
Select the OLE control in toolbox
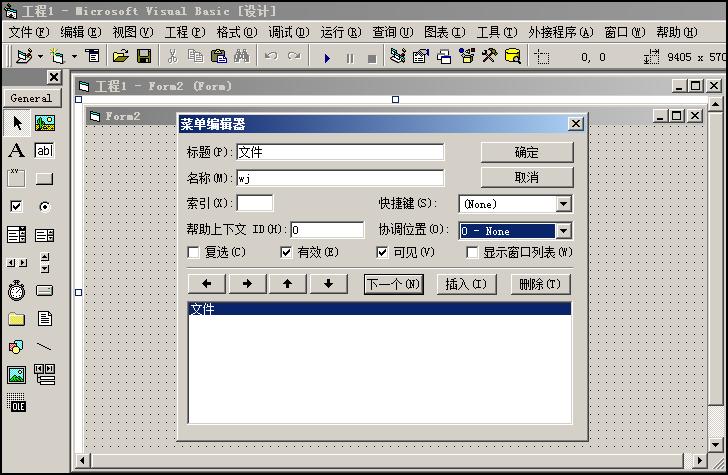click(x=17, y=403)
